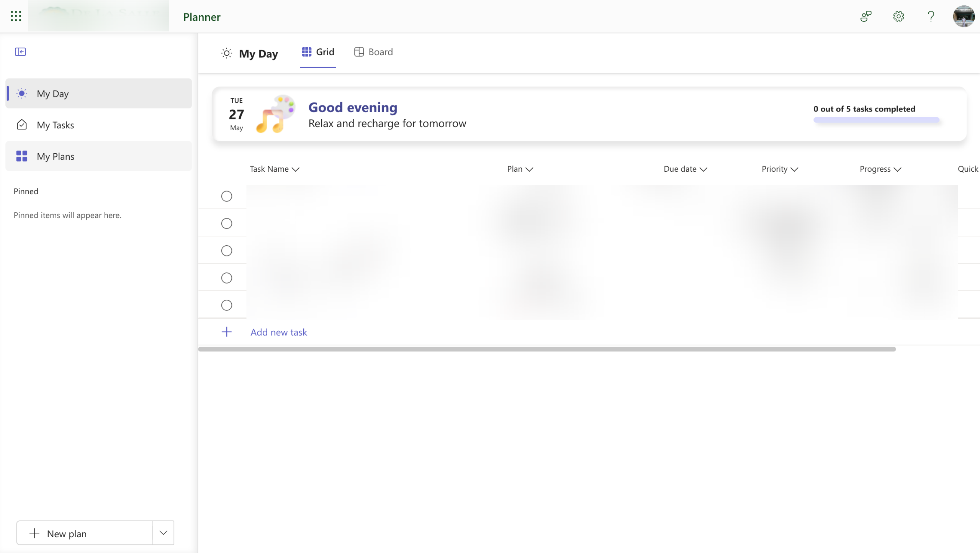980x553 pixels.
Task: Mark the first task row as complete
Action: (x=227, y=196)
